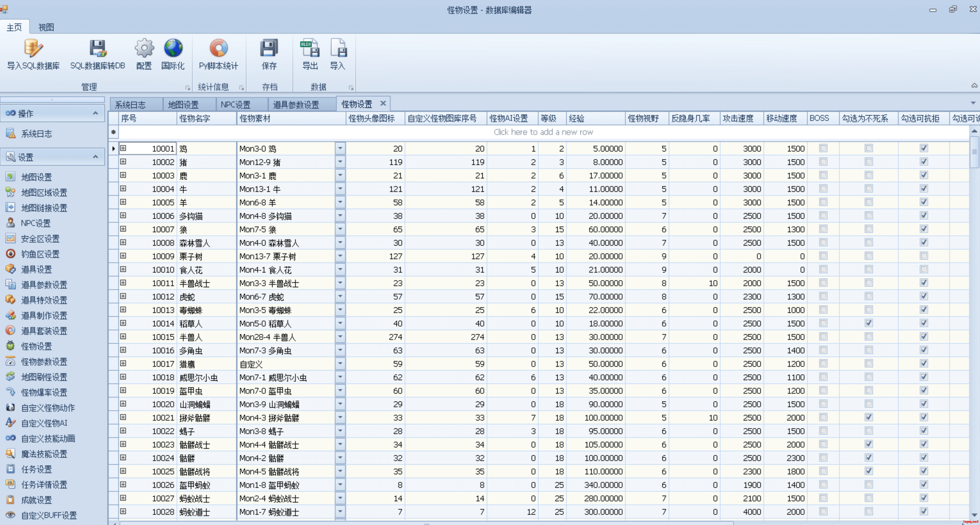980x525 pixels.
Task: Switch to the 视图 ribbon tab
Action: point(46,27)
